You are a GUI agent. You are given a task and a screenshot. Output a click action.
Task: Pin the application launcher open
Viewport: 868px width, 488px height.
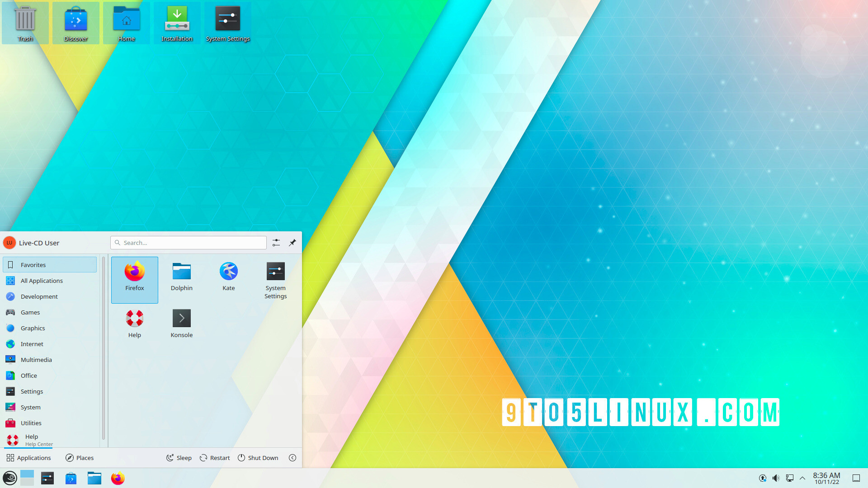(292, 243)
